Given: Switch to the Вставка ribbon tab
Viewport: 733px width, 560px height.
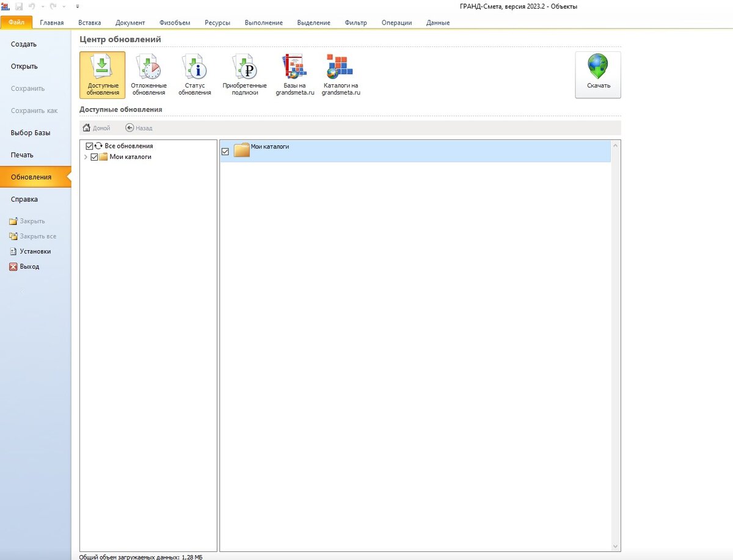Looking at the screenshot, I should tap(90, 23).
